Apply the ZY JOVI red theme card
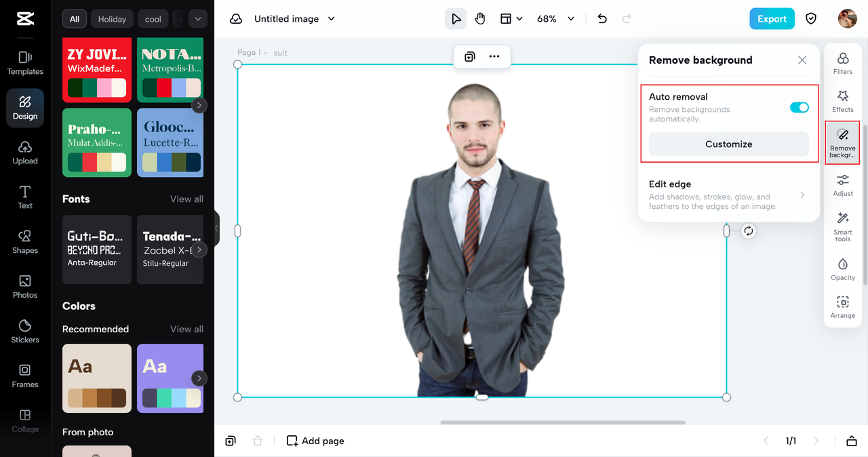The width and height of the screenshot is (868, 457). tap(97, 70)
